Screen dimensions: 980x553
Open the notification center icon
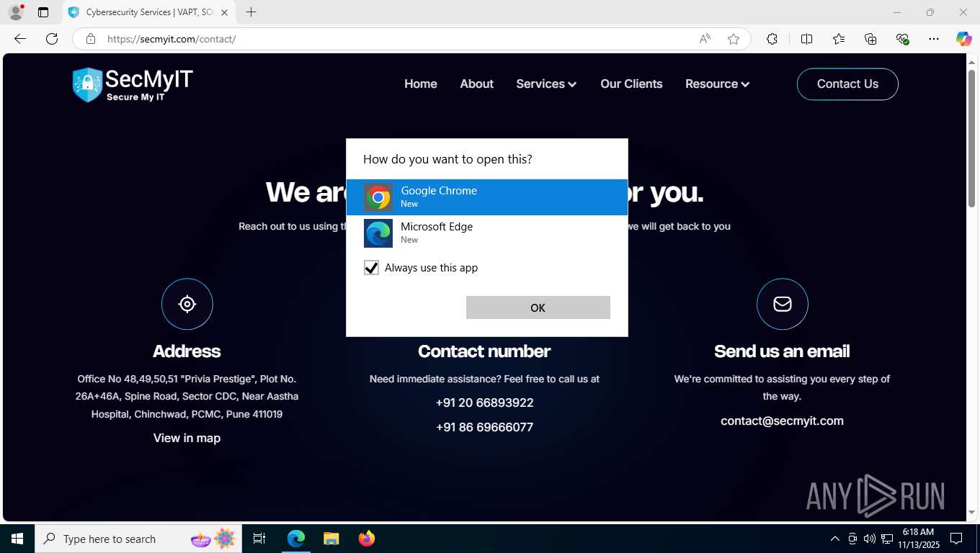pos(956,539)
